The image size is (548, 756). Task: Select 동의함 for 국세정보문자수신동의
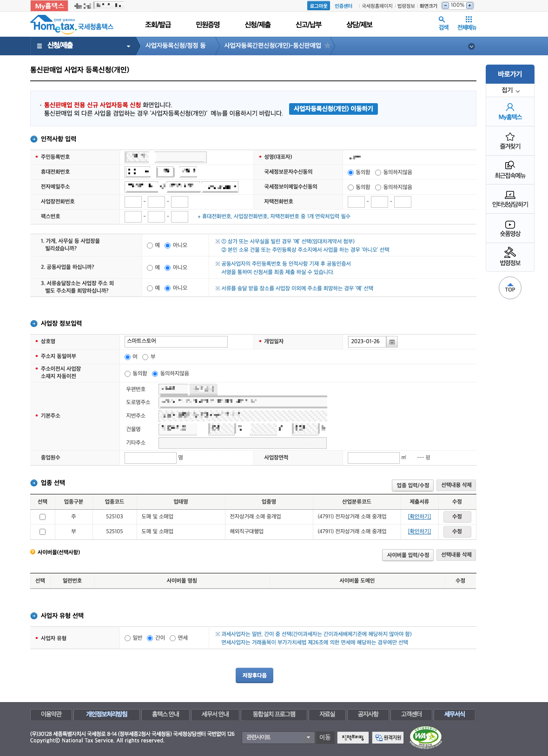click(x=351, y=172)
